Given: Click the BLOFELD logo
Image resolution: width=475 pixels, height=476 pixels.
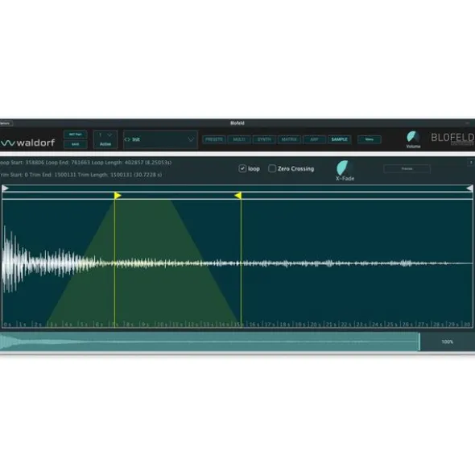Looking at the screenshot, I should pos(452,138).
